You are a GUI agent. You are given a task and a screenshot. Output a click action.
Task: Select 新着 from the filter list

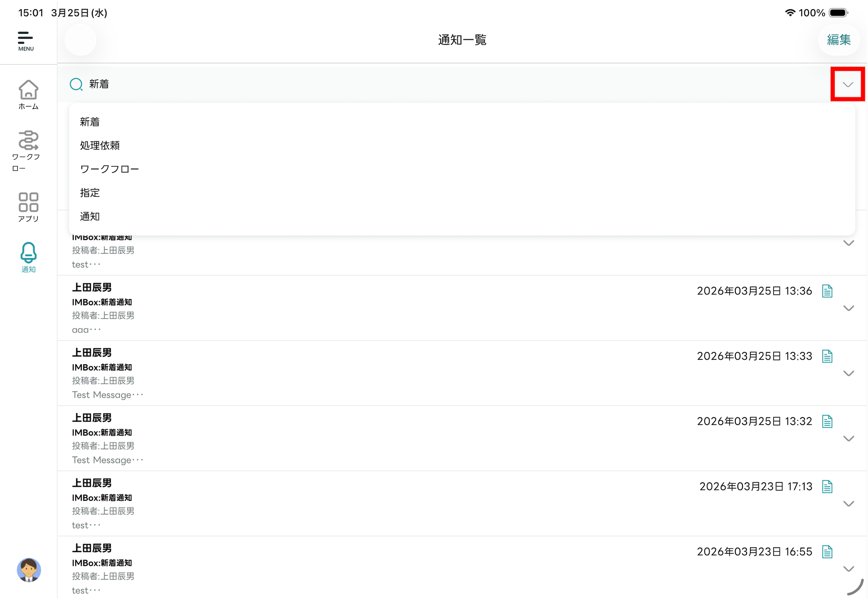point(90,122)
